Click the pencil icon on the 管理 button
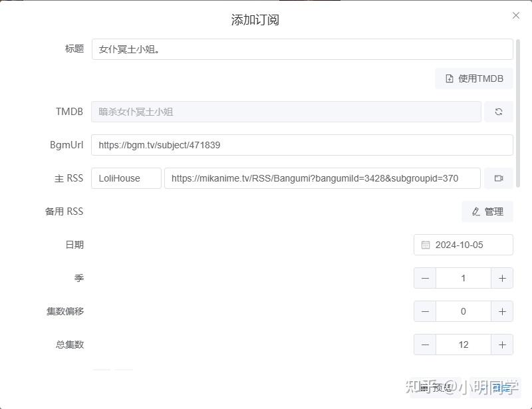This screenshot has width=532, height=409. (x=475, y=211)
